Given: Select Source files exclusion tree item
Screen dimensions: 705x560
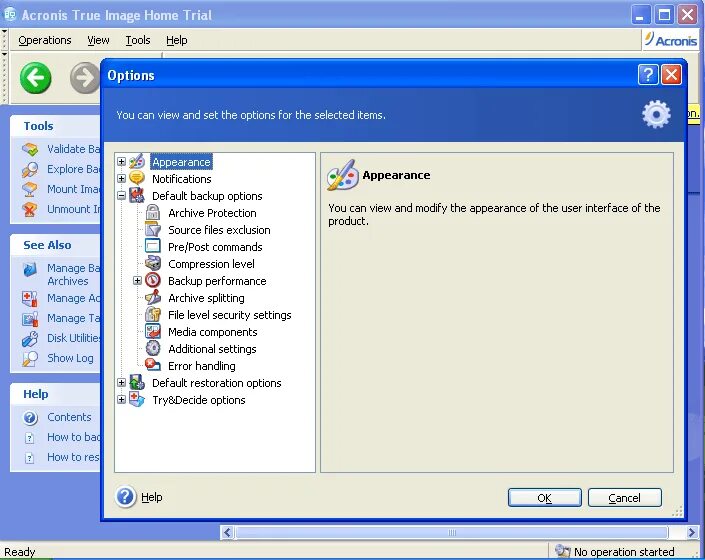Looking at the screenshot, I should 219,230.
